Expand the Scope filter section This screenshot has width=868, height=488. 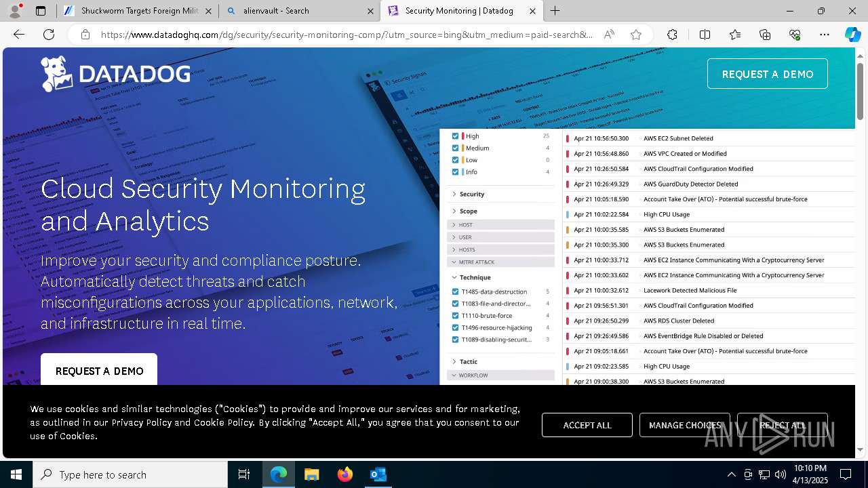(465, 211)
